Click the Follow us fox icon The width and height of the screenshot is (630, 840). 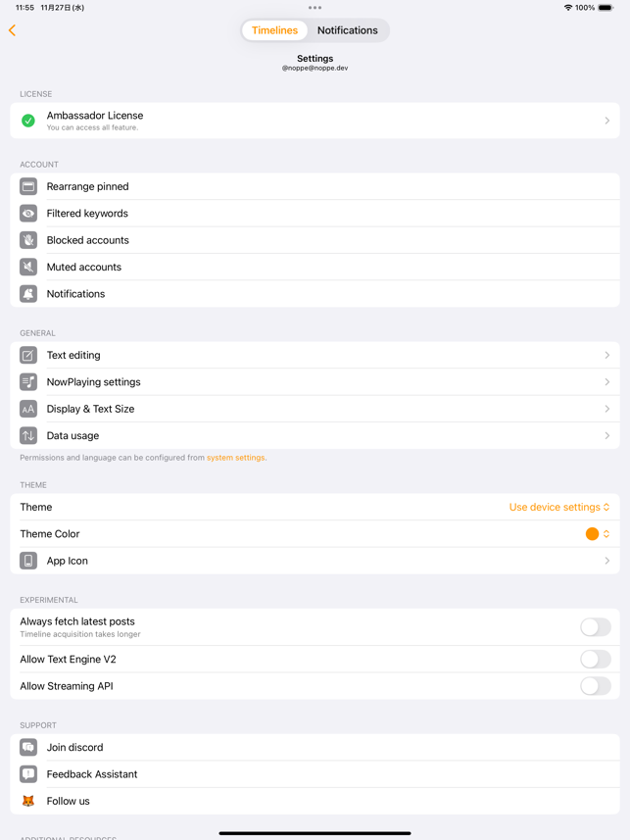pos(28,801)
